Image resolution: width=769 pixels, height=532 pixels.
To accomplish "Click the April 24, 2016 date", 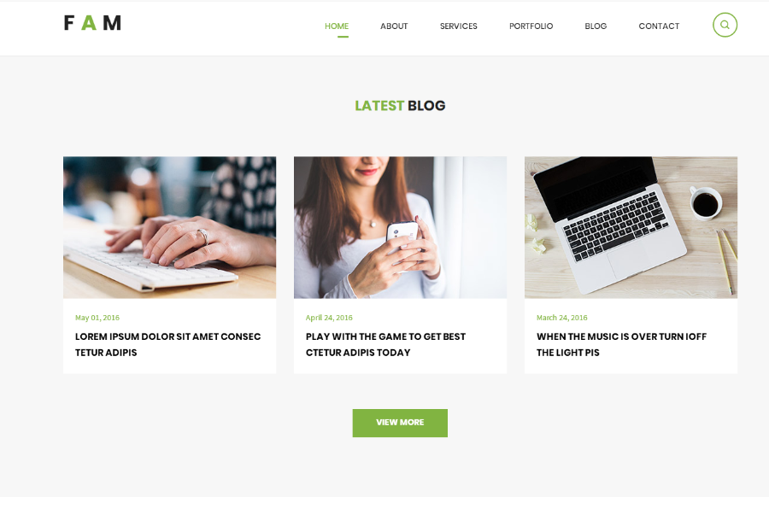I will 329,318.
